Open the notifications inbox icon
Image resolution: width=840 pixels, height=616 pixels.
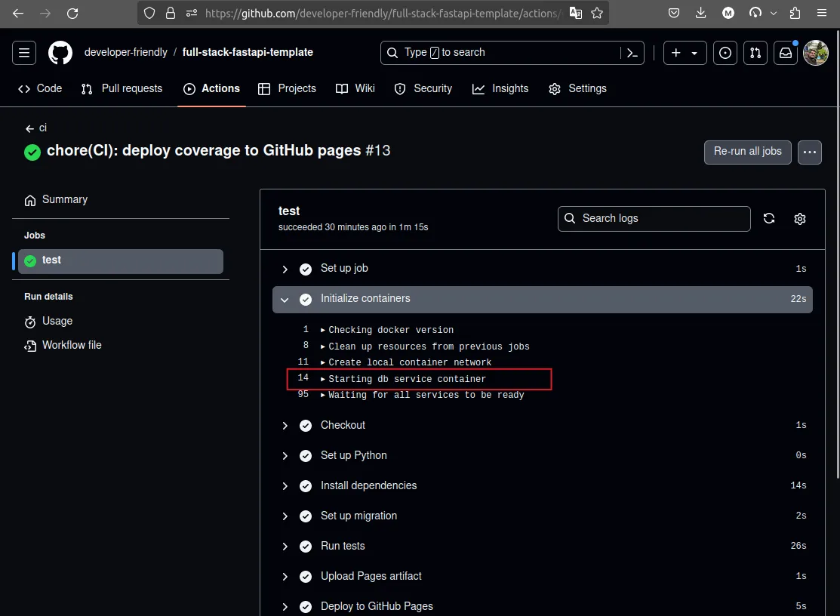[x=786, y=53]
